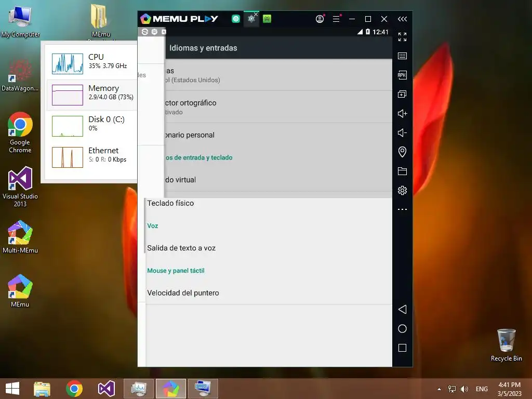Open the personal dictionary entry
532x399 pixels.
click(278, 135)
